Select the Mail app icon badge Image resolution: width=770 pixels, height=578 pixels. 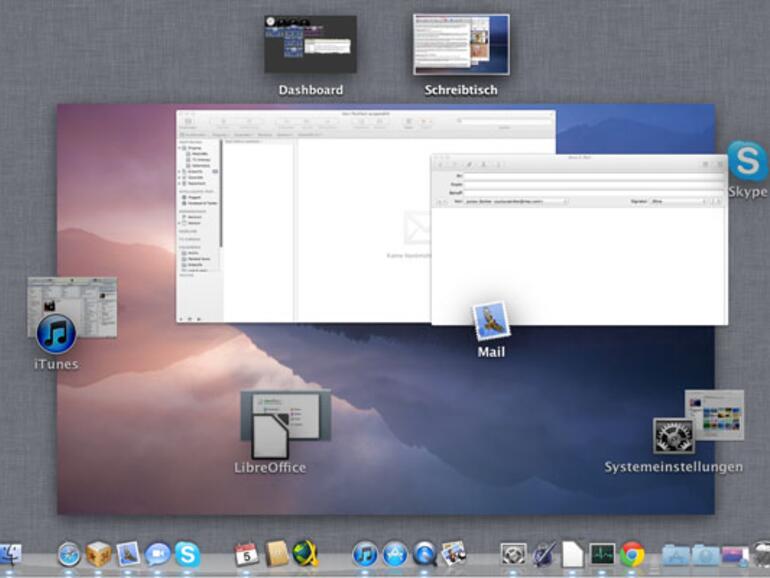point(491,321)
